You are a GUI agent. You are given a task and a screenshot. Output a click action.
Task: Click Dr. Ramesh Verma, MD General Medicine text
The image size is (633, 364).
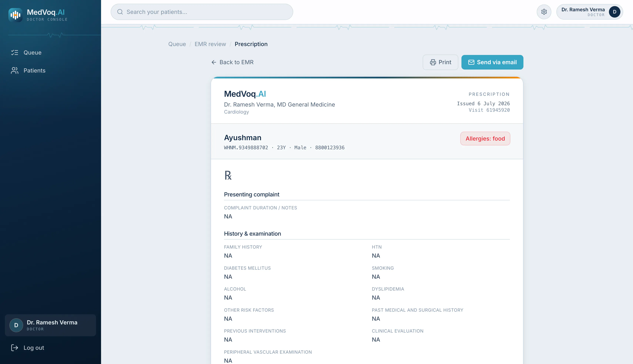[x=280, y=105]
